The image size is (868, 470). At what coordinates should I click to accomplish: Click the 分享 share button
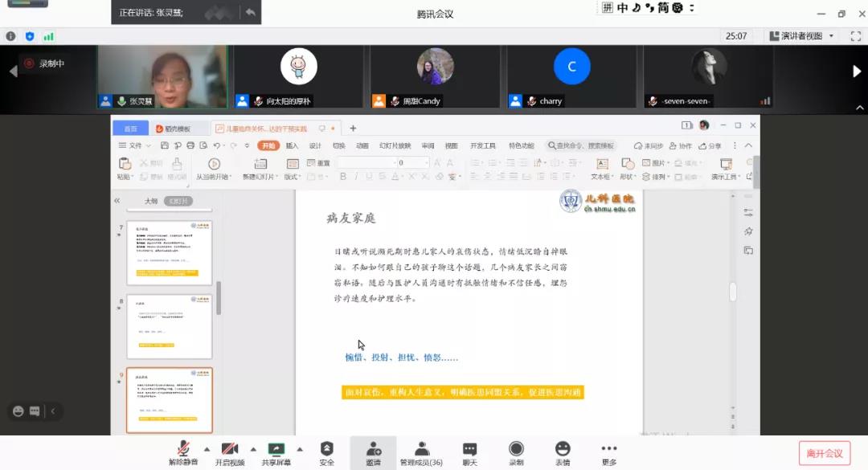pyautogui.click(x=710, y=145)
